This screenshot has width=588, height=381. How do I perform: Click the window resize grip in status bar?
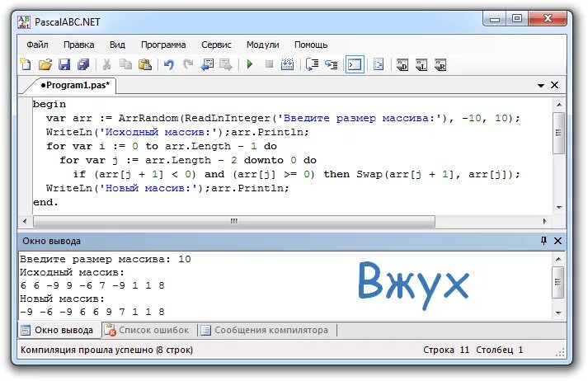560,352
